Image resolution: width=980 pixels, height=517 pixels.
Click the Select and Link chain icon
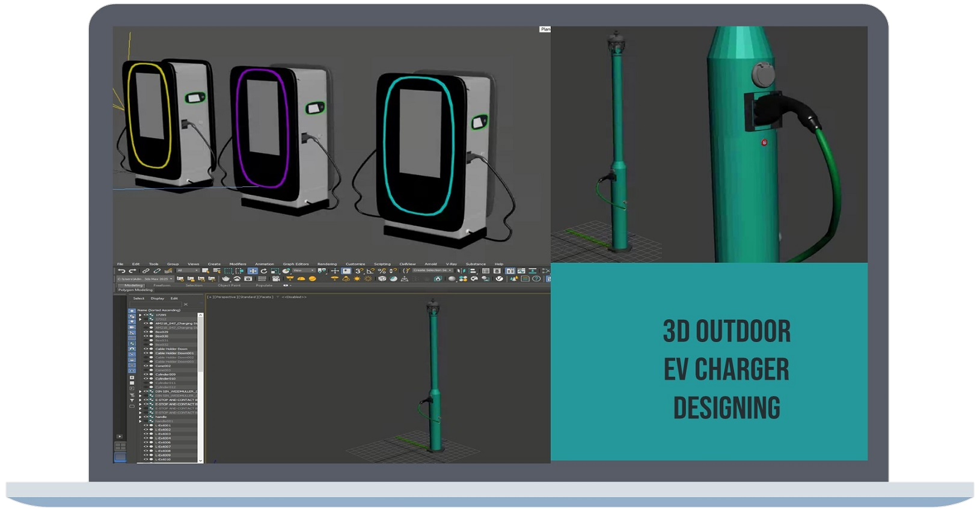145,271
